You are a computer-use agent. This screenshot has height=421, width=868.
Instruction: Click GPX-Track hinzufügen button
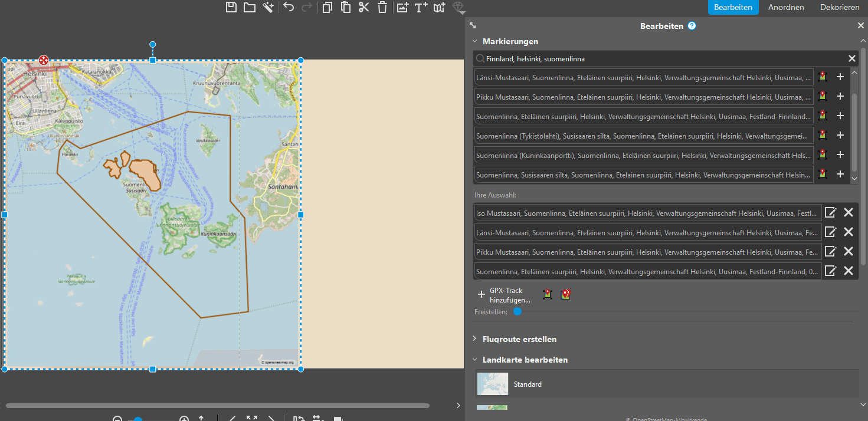pyautogui.click(x=500, y=295)
